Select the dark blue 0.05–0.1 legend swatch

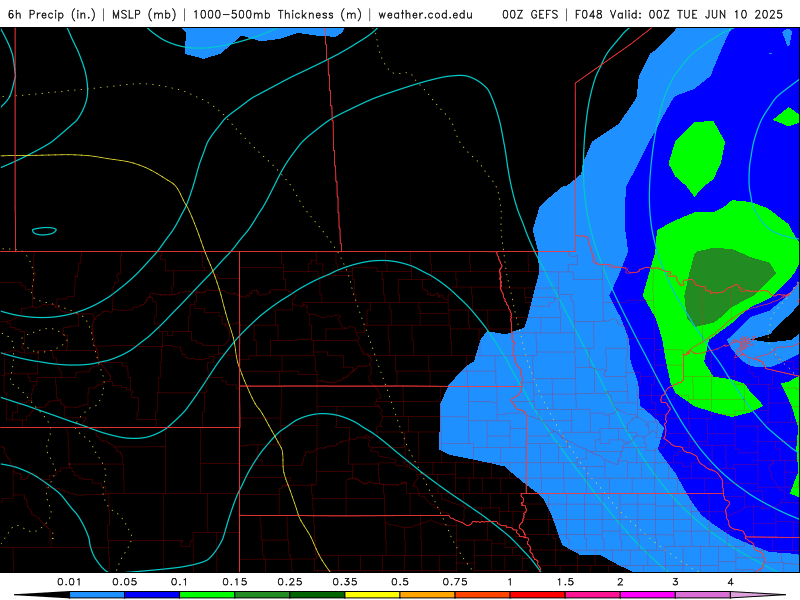[152, 595]
